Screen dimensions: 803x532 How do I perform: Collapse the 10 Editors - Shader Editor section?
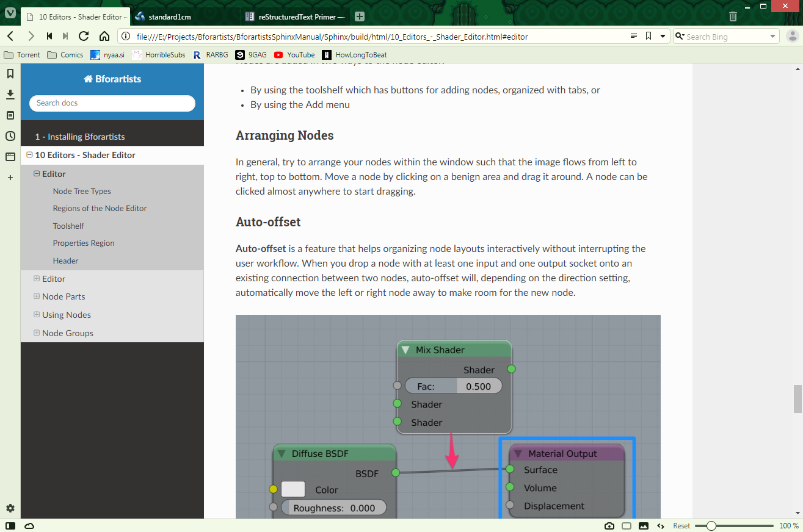pyautogui.click(x=29, y=155)
